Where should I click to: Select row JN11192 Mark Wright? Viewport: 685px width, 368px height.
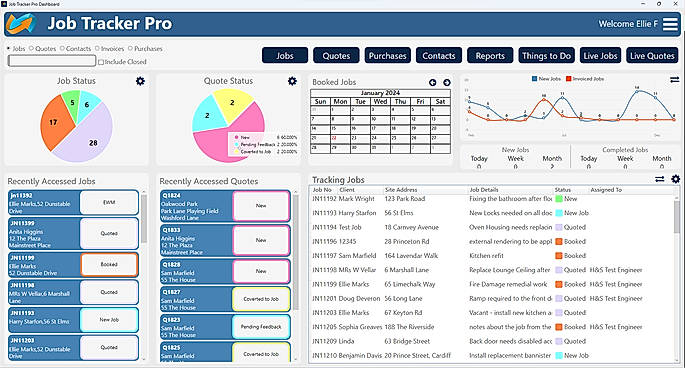coord(491,199)
